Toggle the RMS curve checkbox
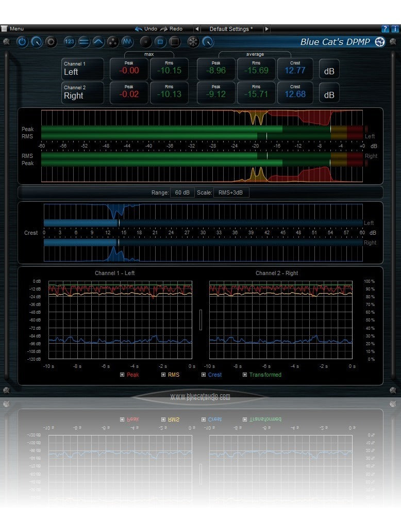 point(163,375)
